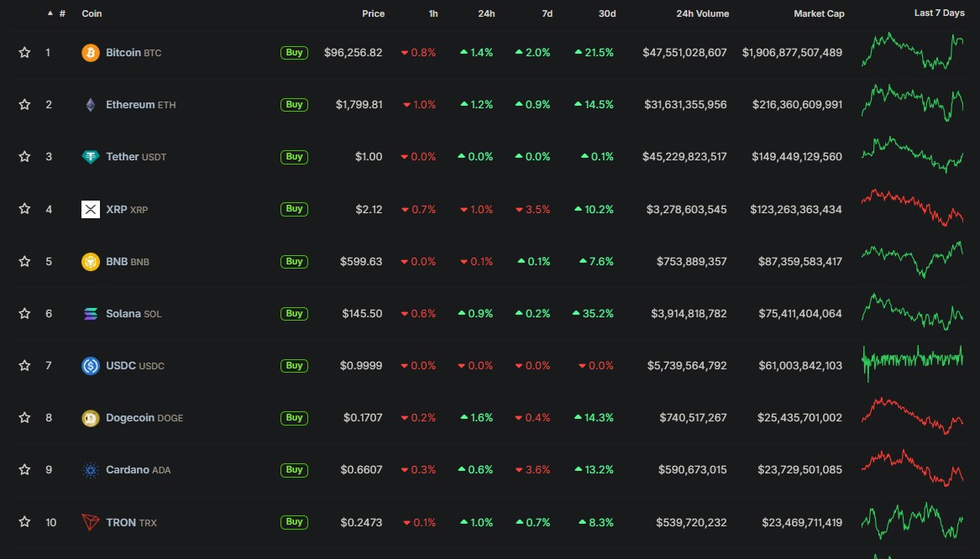Toggle favorite star for XRP
The width and height of the screenshot is (980, 559).
pos(24,209)
